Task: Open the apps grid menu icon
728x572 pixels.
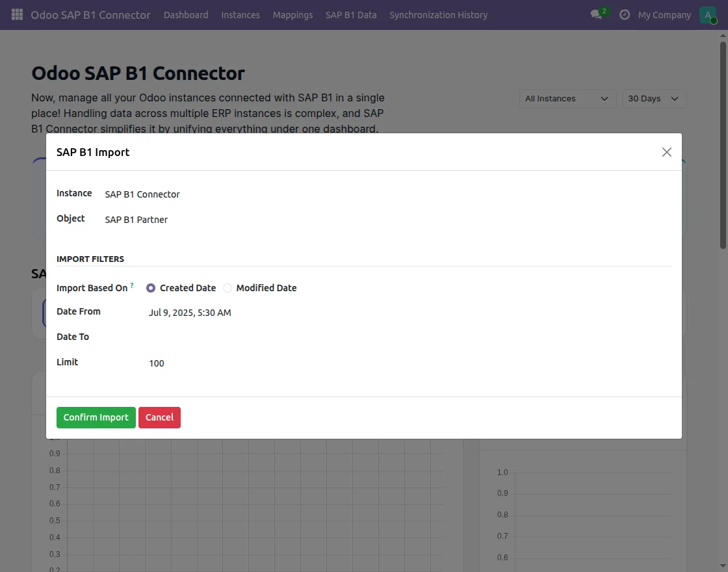Action: click(x=17, y=14)
